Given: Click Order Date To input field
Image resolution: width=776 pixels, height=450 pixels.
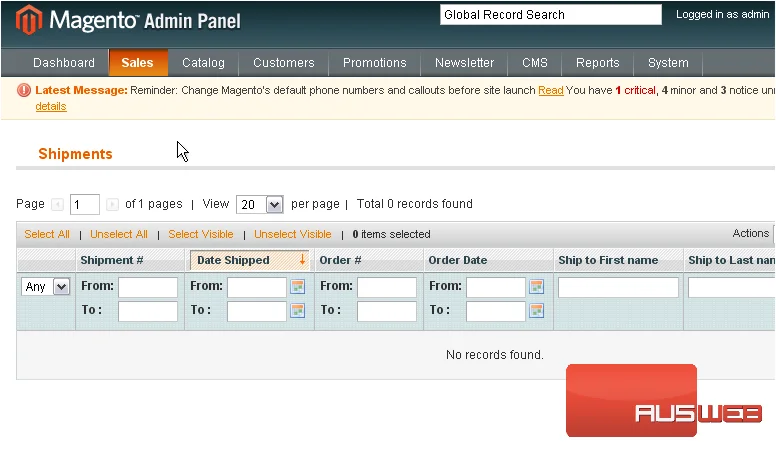Looking at the screenshot, I should coord(496,311).
